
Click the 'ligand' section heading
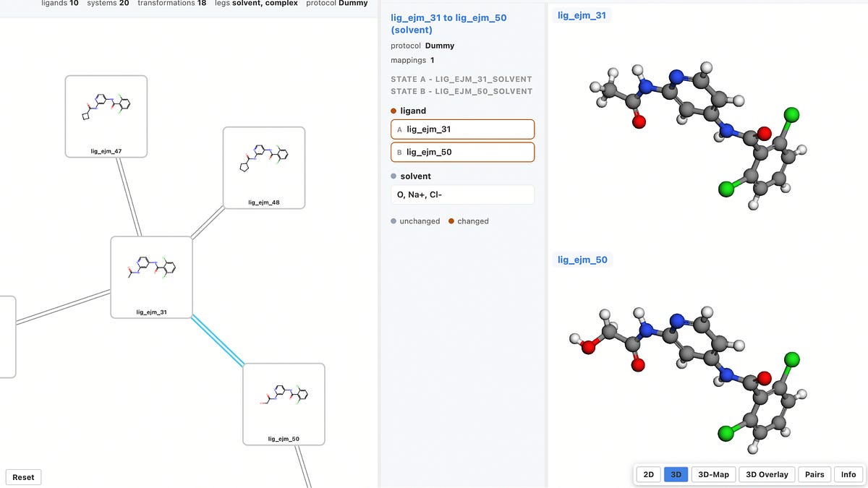408,111
